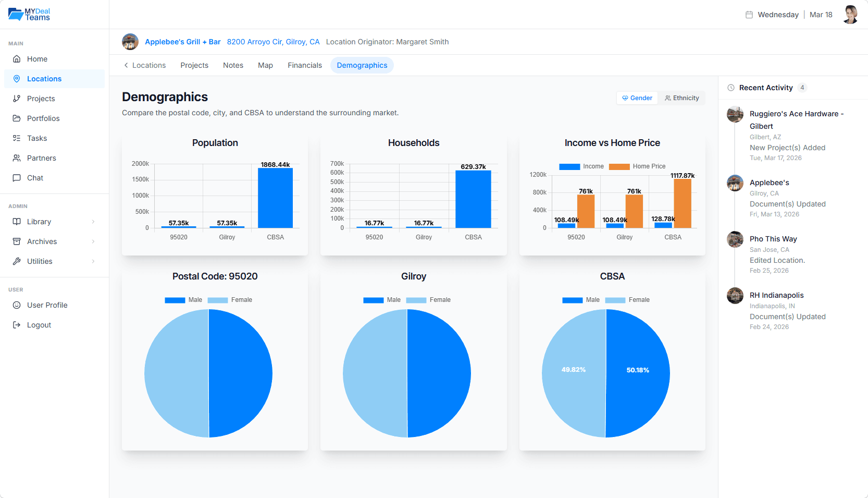Click the back chevron beside Locations tab
Viewport: 868px width, 498px height.
pyautogui.click(x=126, y=65)
